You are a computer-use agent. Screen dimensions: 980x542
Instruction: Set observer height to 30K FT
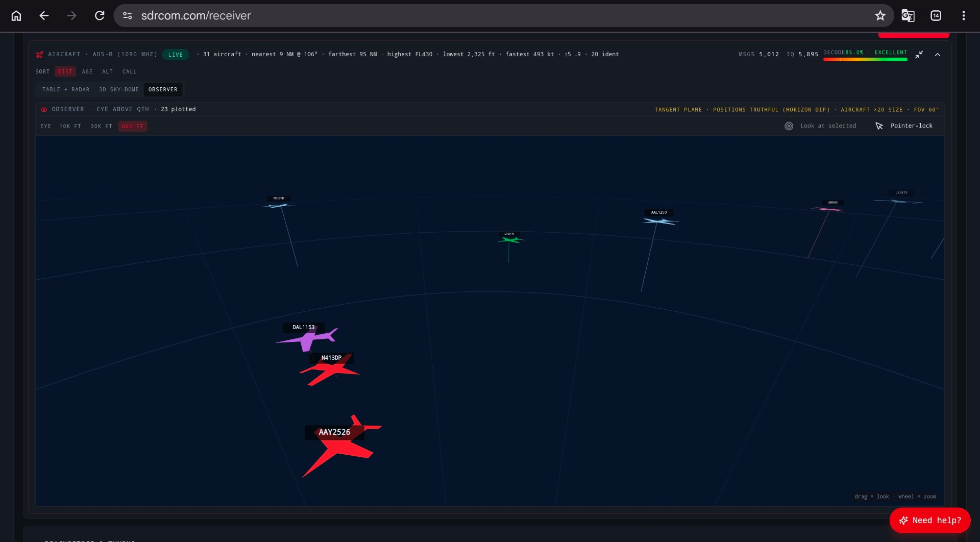tap(102, 127)
